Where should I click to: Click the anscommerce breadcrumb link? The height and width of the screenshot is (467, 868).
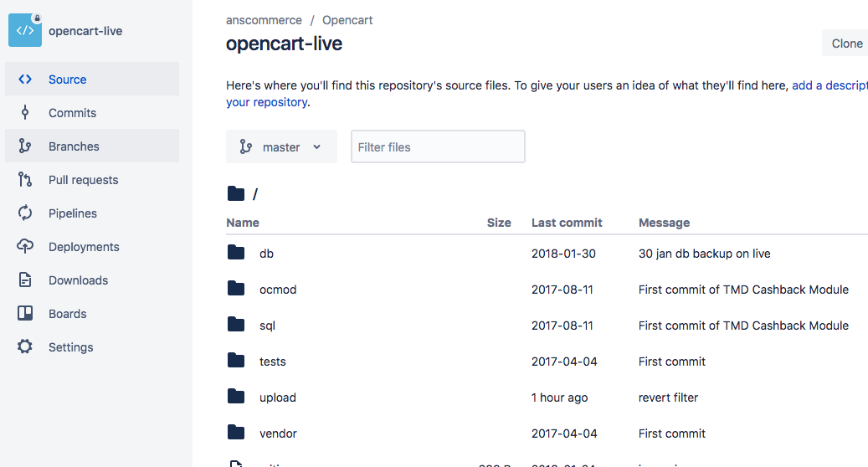click(x=264, y=20)
